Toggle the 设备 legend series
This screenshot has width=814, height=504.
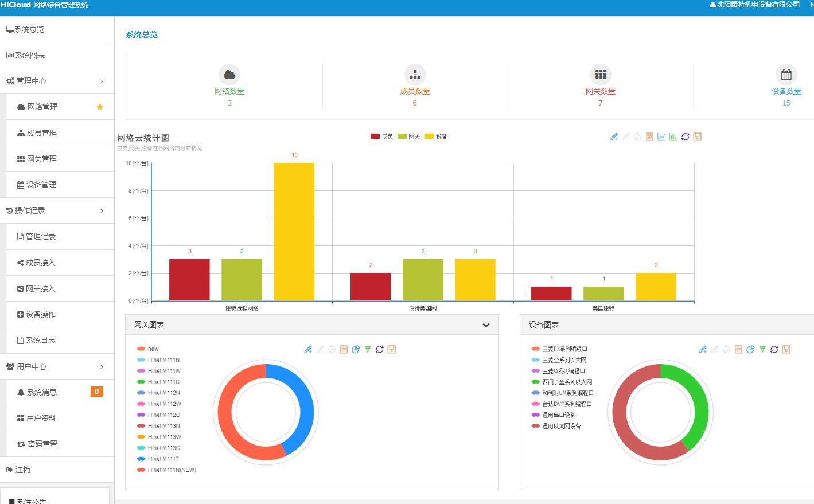436,136
